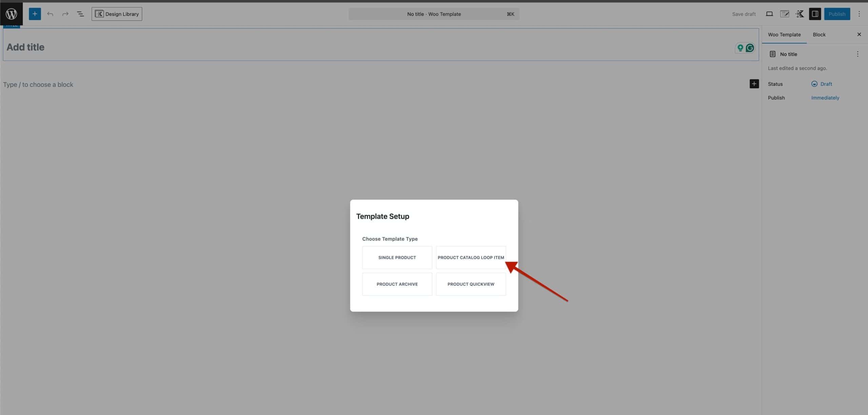This screenshot has width=868, height=415.
Task: Select the 'Status' label in sidebar
Action: point(775,84)
